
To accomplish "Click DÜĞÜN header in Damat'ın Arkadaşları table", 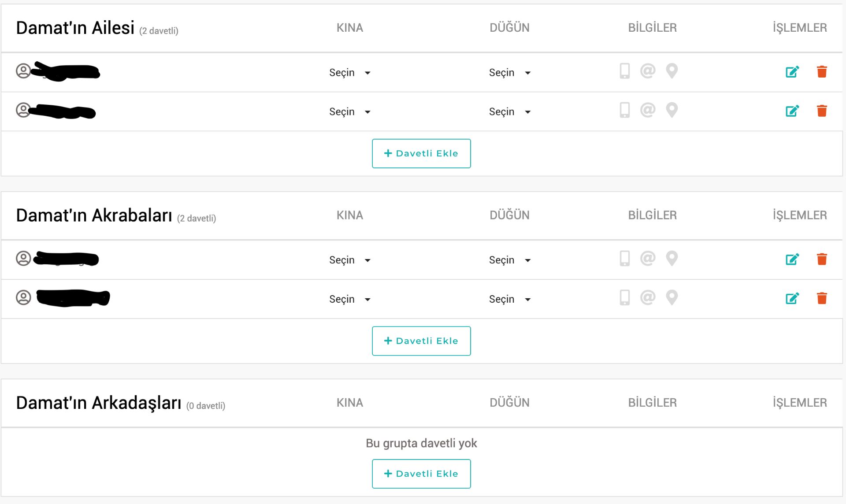I will point(510,402).
